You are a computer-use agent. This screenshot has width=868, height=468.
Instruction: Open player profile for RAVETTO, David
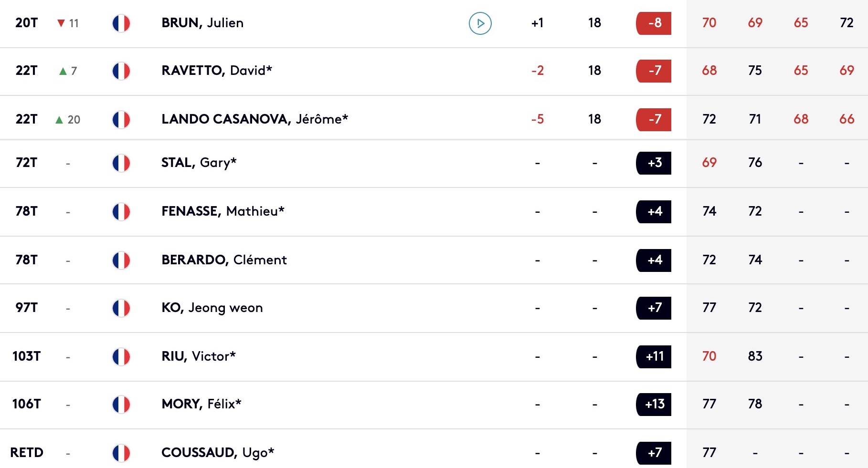217,71
